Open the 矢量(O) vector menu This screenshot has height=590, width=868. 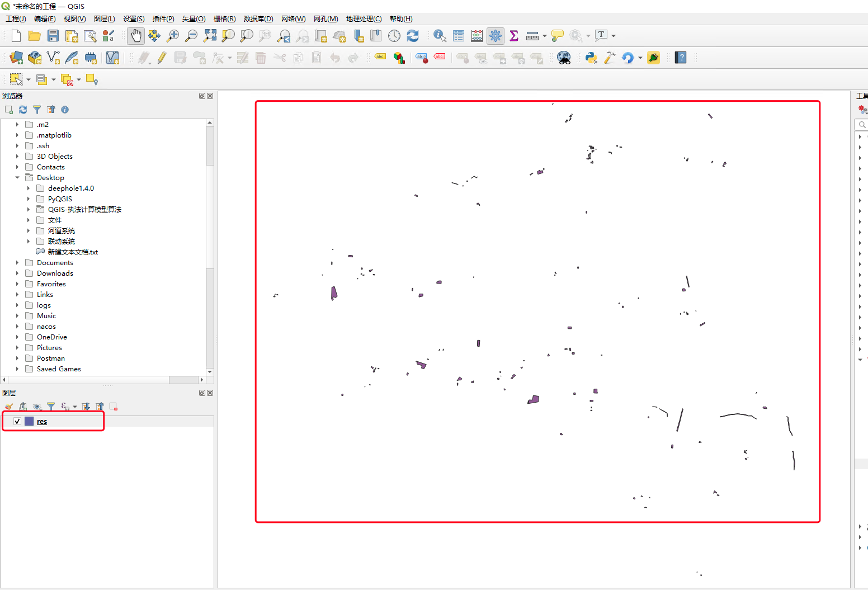(194, 19)
